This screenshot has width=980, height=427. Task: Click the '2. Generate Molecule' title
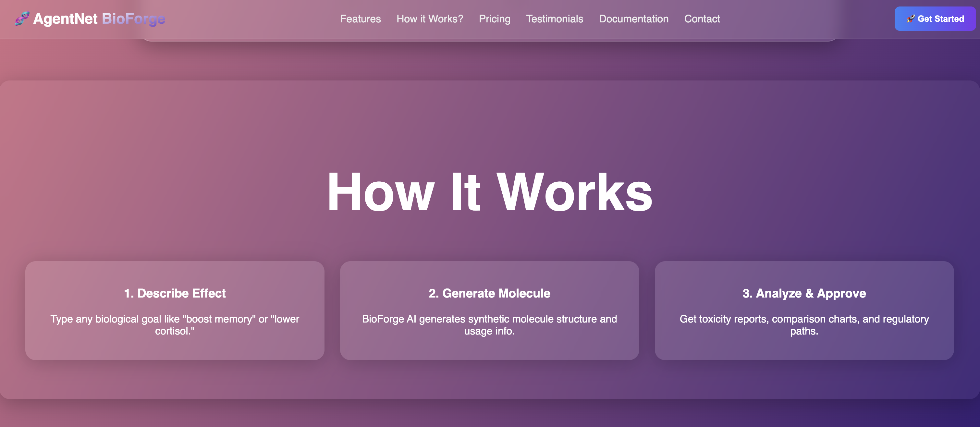pyautogui.click(x=489, y=293)
